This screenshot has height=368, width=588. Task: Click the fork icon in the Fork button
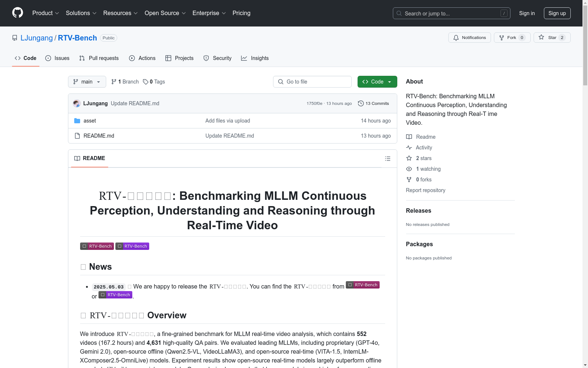coord(502,38)
